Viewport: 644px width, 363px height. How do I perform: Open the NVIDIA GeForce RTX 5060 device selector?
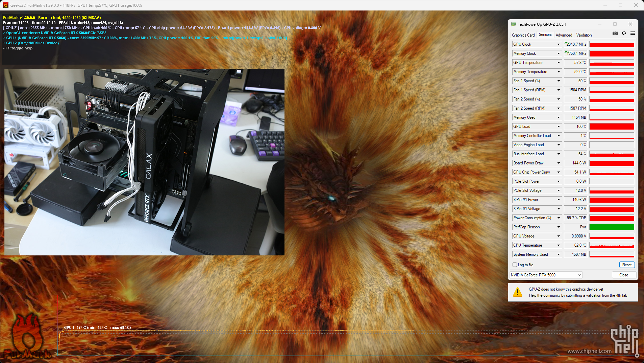tap(546, 275)
